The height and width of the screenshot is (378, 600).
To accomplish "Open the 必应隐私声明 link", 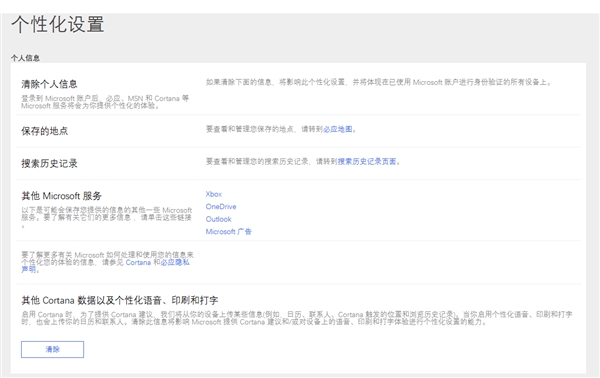I will click(x=105, y=266).
